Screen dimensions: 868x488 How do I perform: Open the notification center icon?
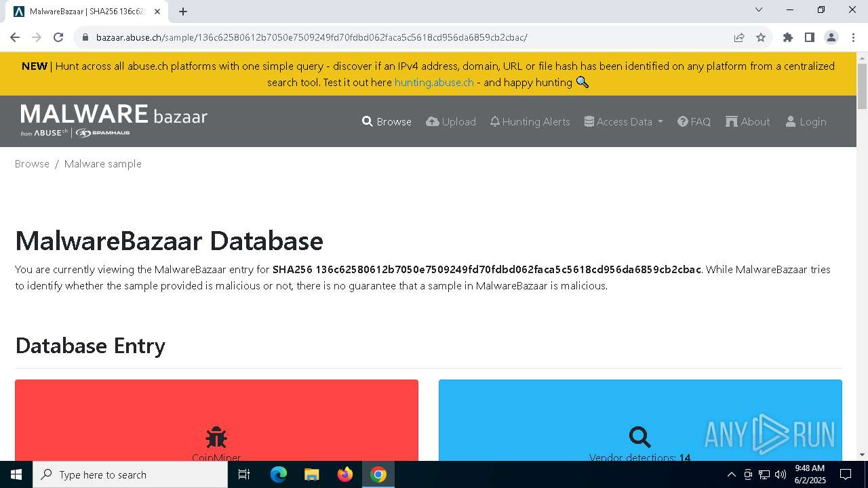pos(846,474)
